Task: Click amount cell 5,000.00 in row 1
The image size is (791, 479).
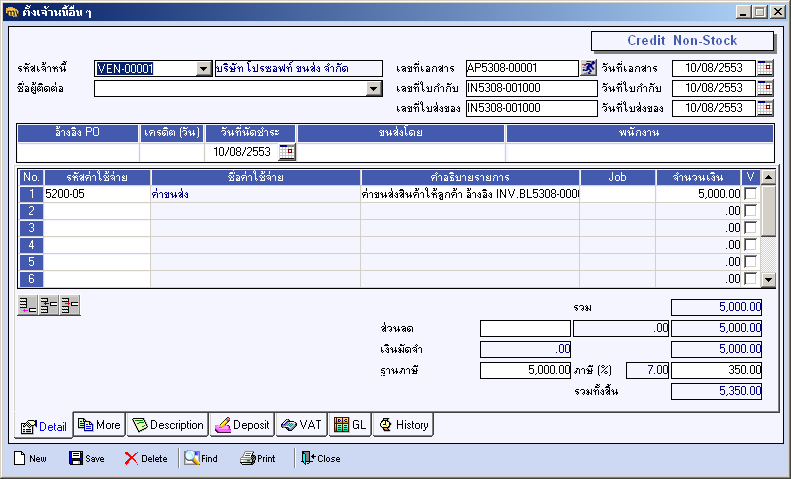Action: [698, 194]
